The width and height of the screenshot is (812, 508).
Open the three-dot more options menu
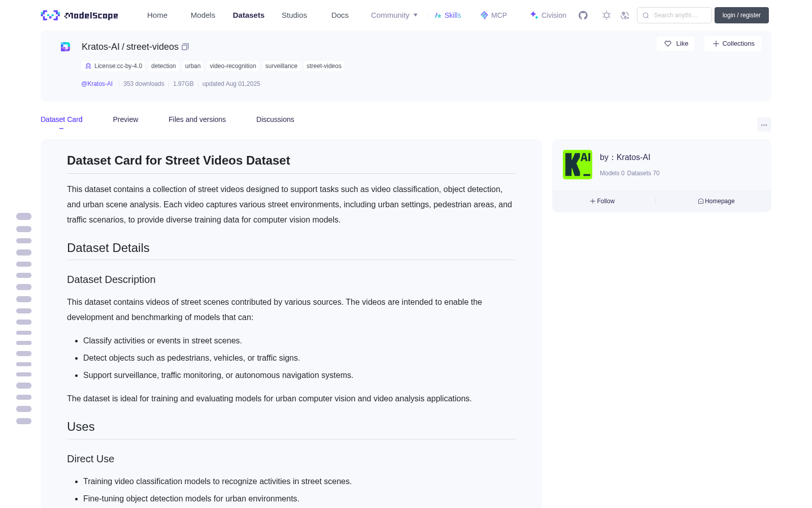[764, 124]
